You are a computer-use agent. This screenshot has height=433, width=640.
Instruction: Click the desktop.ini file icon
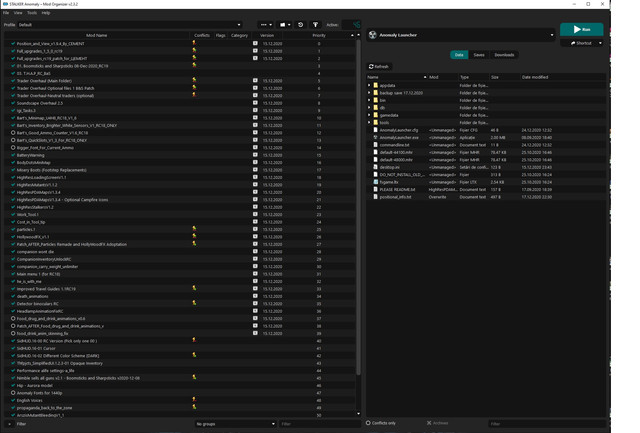point(376,167)
